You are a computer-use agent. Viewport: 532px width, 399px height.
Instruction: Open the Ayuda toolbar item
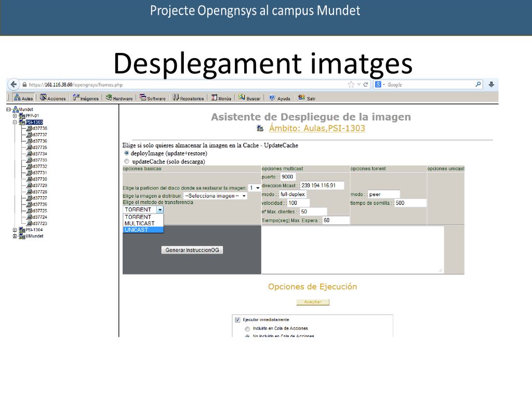tap(280, 98)
